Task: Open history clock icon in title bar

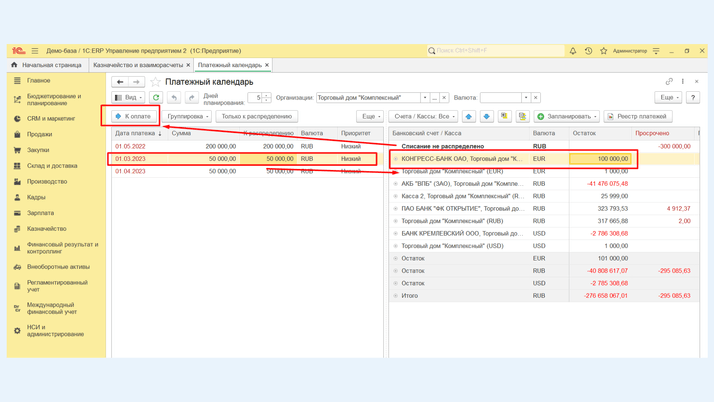Action: click(588, 51)
